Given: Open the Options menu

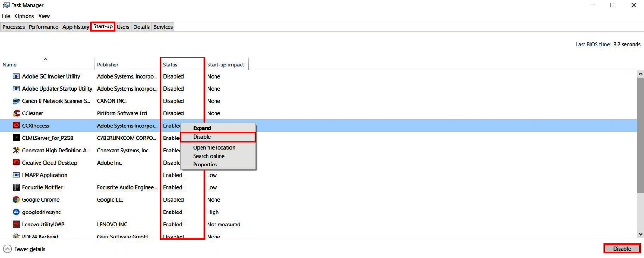Looking at the screenshot, I should coord(24,16).
